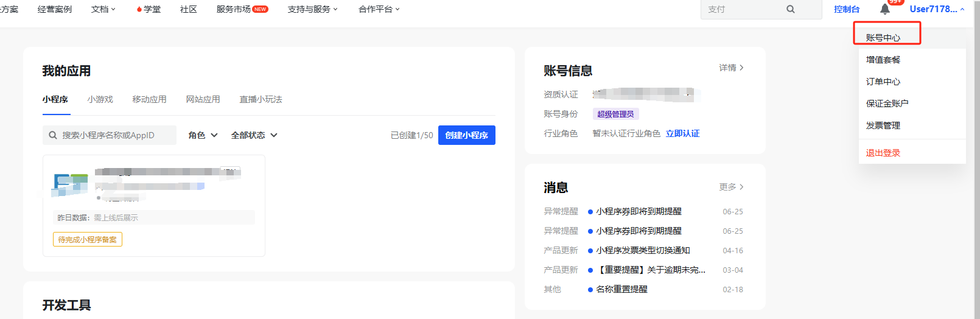This screenshot has width=980, height=319.
Task: Expand the 全部状态 status dropdown
Action: (x=254, y=135)
